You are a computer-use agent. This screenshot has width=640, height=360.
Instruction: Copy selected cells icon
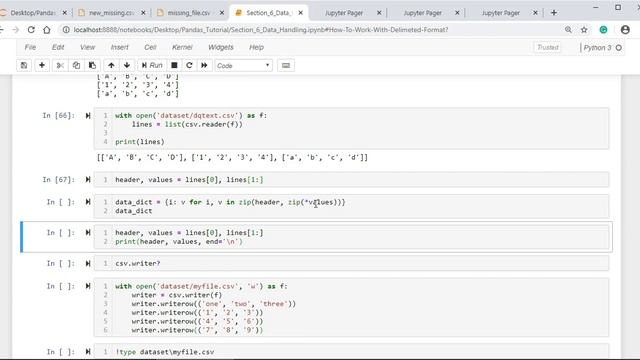[76, 65]
